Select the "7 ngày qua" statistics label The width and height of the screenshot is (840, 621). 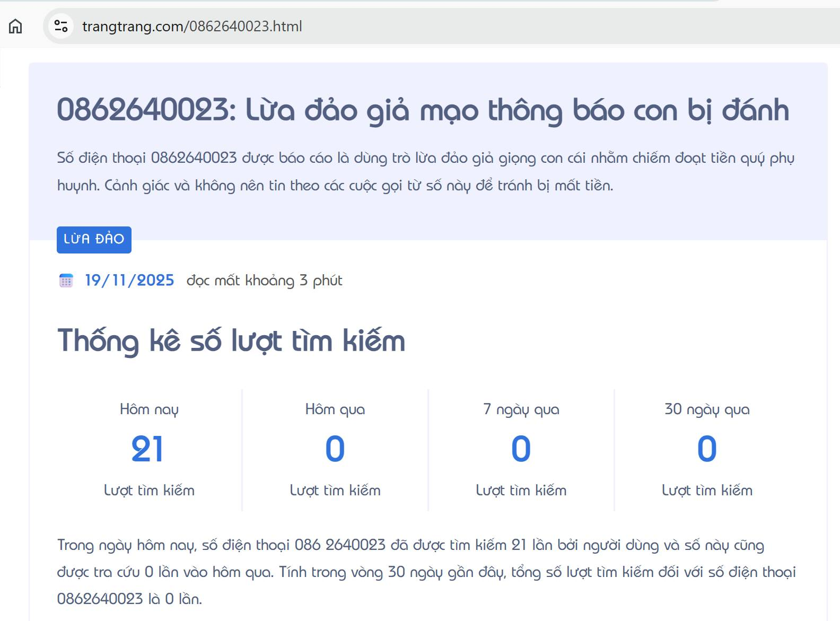pyautogui.click(x=521, y=409)
